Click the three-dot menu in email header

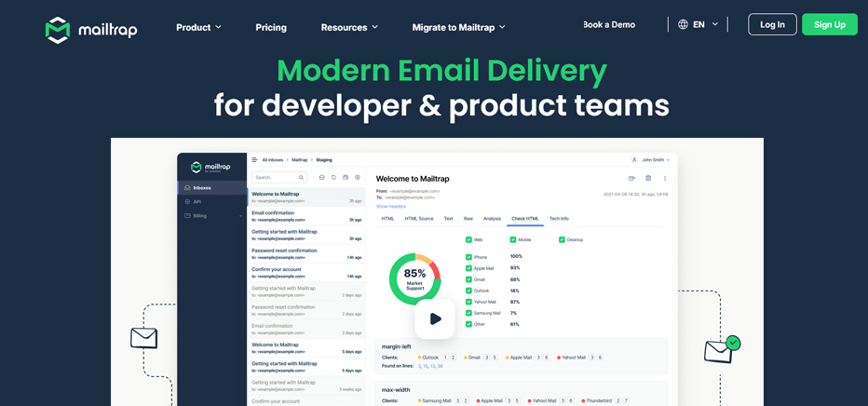pos(665,178)
